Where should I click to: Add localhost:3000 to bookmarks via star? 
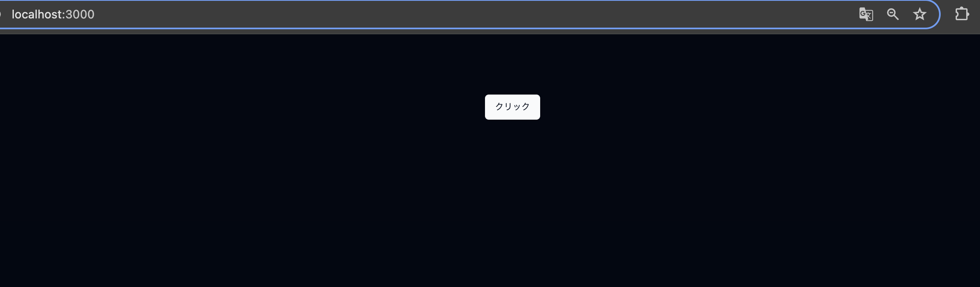[x=919, y=15]
